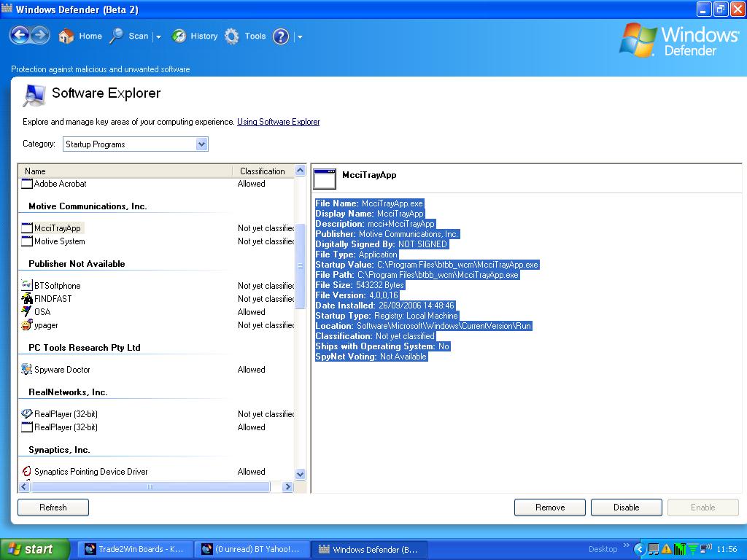Viewport: 747px width, 560px height.
Task: Select the BTSoftphone program icon
Action: 27,286
